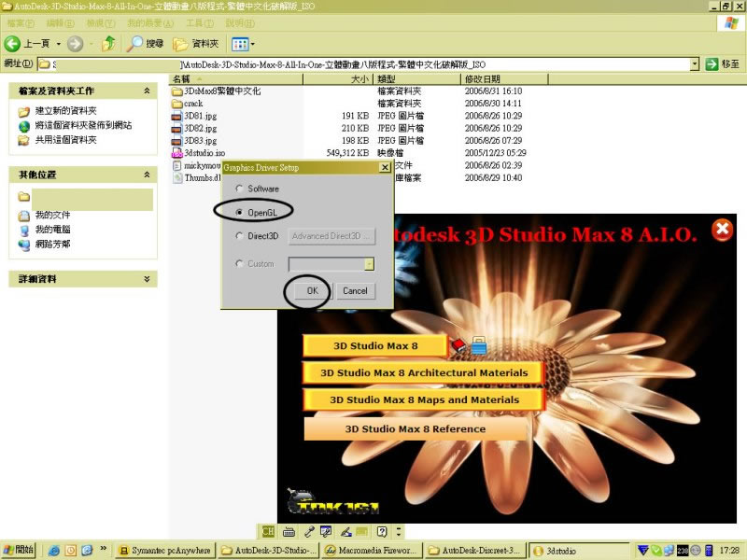747x560 pixels.
Task: Open the dropdown arrow next to 上一頁
Action: pyautogui.click(x=59, y=44)
